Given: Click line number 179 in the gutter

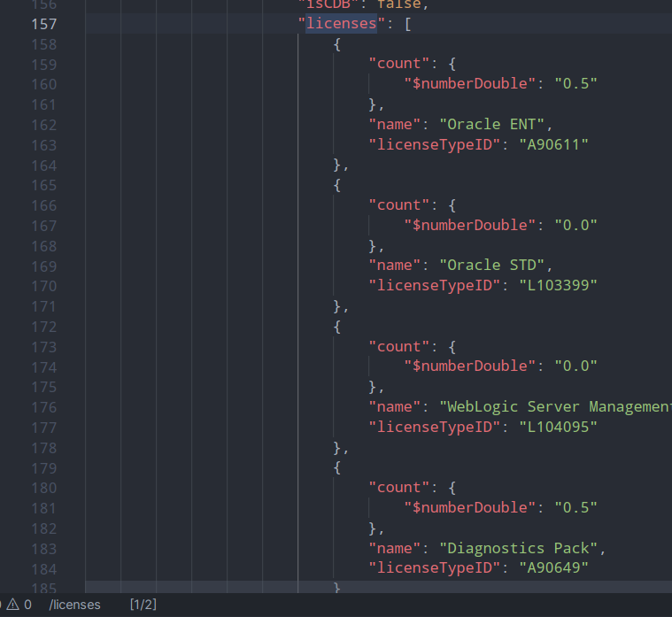Looking at the screenshot, I should pos(43,468).
